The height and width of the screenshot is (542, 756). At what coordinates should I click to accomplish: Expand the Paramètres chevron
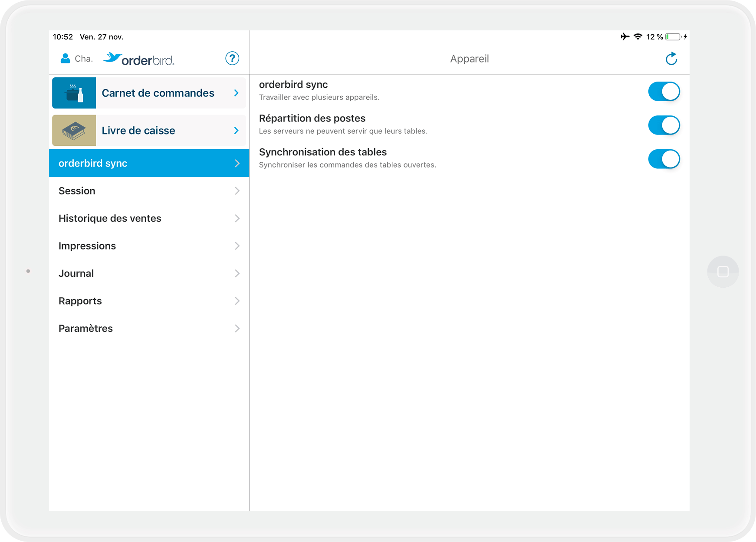(x=237, y=328)
